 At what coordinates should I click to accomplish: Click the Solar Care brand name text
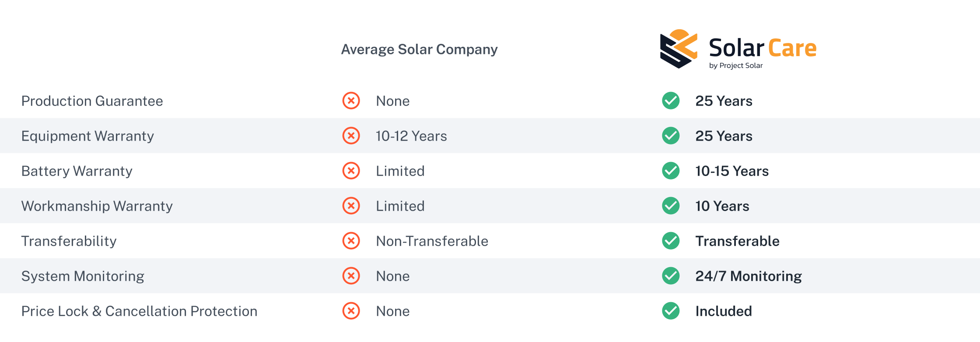coord(763,48)
